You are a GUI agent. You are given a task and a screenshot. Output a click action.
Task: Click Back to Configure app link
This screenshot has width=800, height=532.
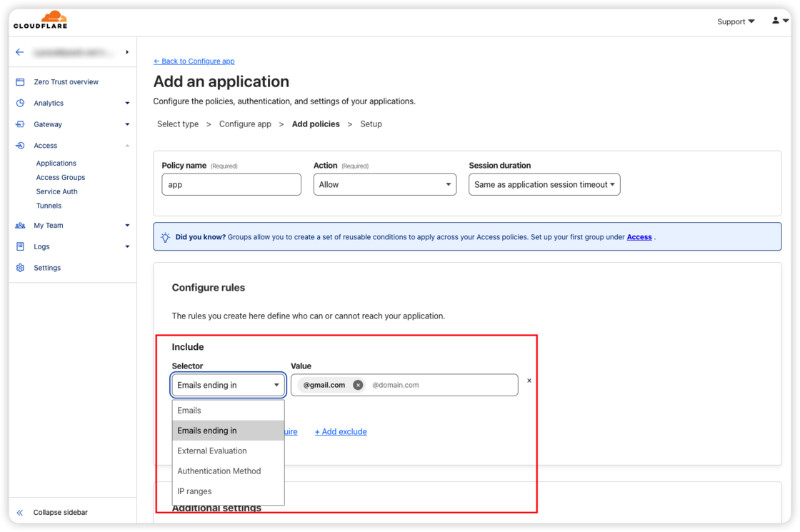[194, 61]
